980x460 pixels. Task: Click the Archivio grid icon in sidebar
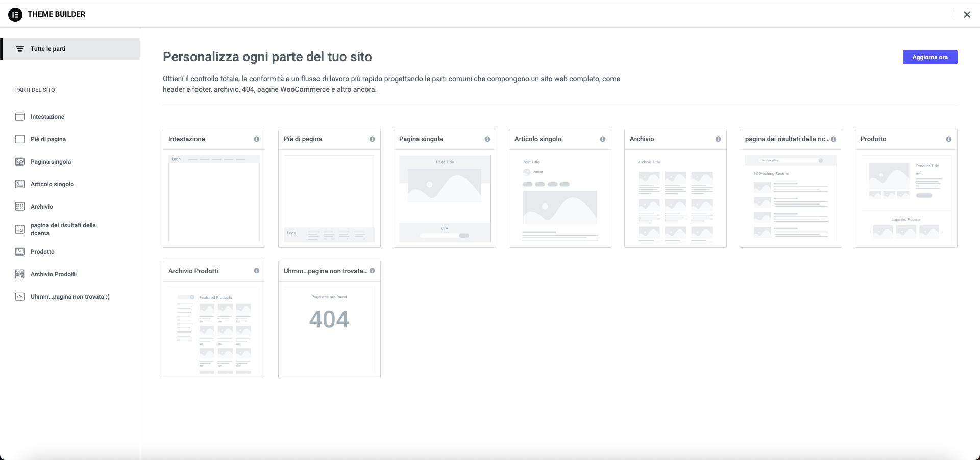click(20, 207)
